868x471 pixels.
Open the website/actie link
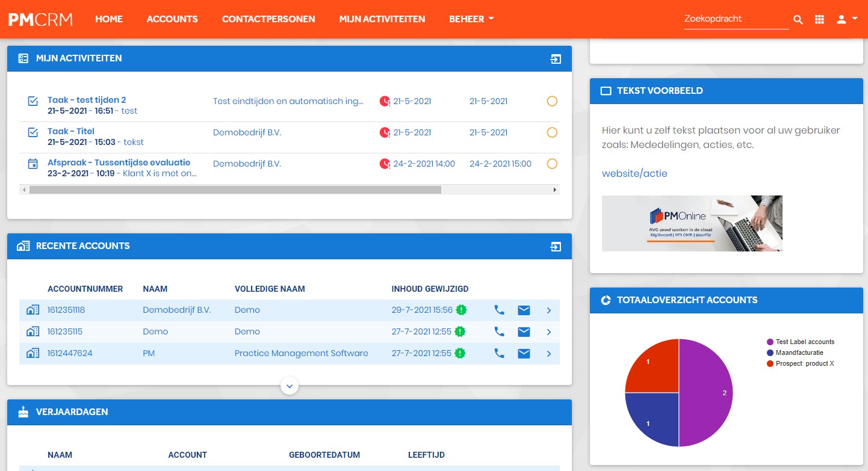634,173
